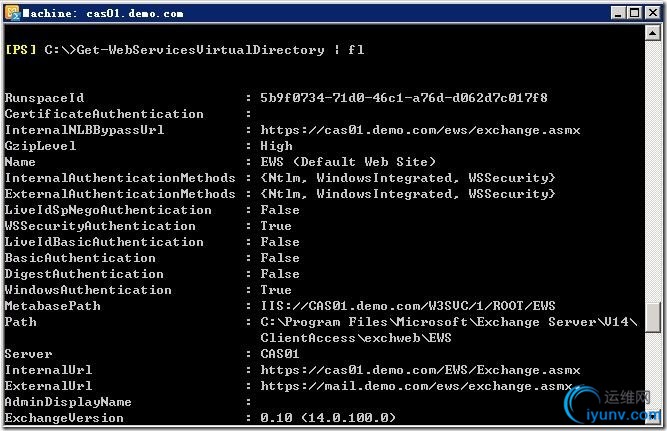Click the Get-WebServicesVirtualDirectory command text
The height and width of the screenshot is (431, 667).
pos(200,50)
